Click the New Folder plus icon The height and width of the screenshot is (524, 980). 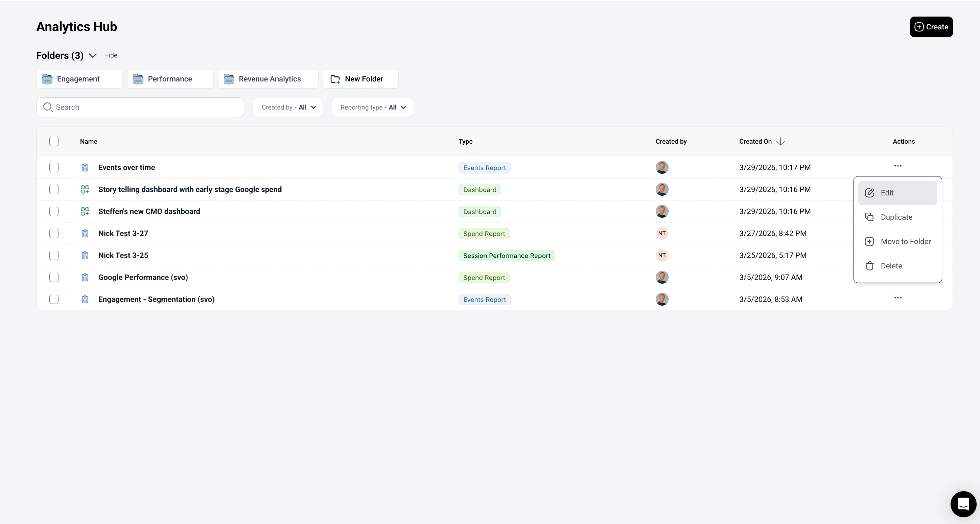[335, 79]
